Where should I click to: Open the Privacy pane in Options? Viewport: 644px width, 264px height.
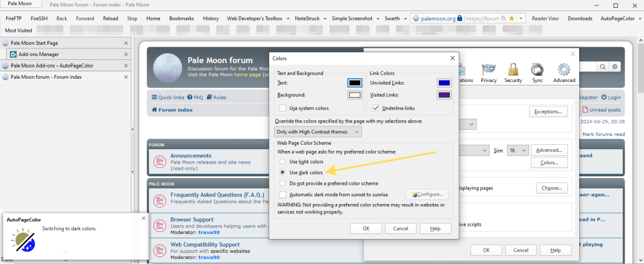(488, 73)
